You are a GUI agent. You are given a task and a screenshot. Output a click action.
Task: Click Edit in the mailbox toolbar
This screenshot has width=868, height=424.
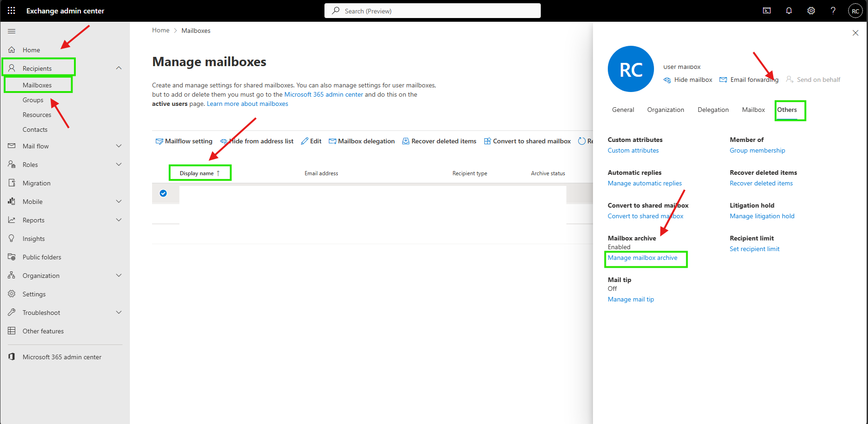311,141
